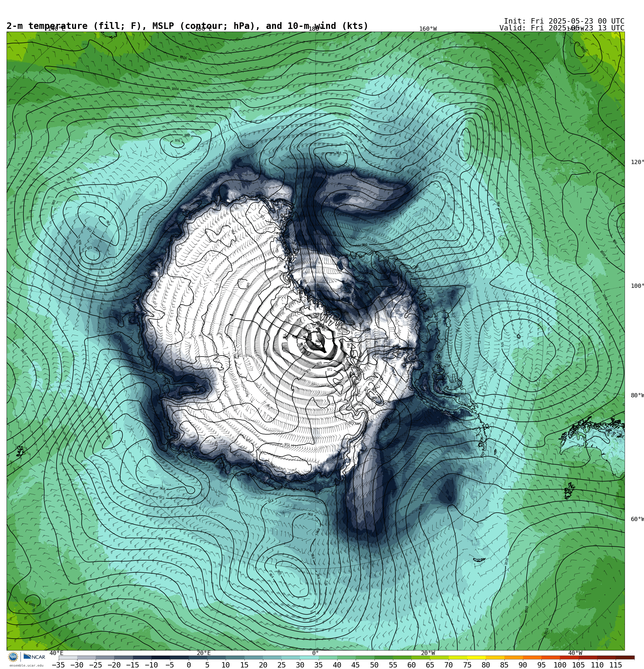644x669 pixels.
Task: Click the colorbar swatch between -10 and -5
Action: tap(161, 657)
